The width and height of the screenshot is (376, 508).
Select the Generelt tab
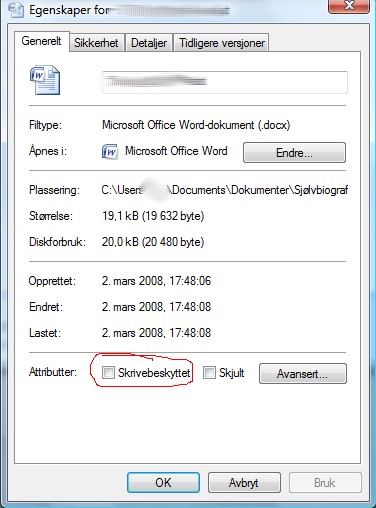41,41
